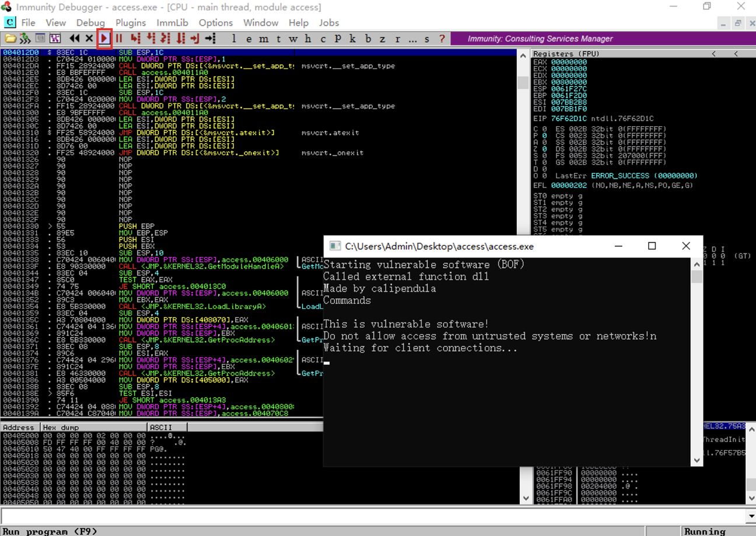
Task: Click the red question mark help icon
Action: tap(442, 39)
